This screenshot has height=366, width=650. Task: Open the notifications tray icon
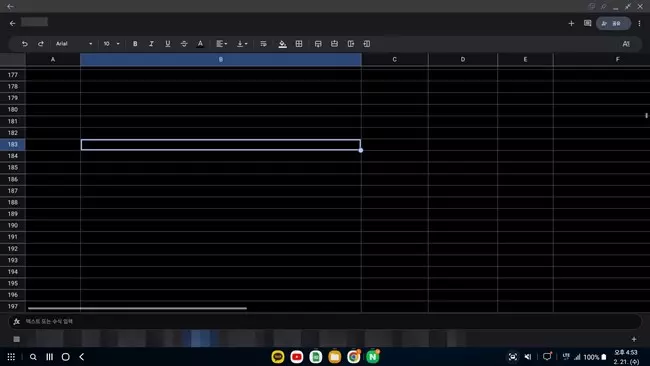click(547, 356)
